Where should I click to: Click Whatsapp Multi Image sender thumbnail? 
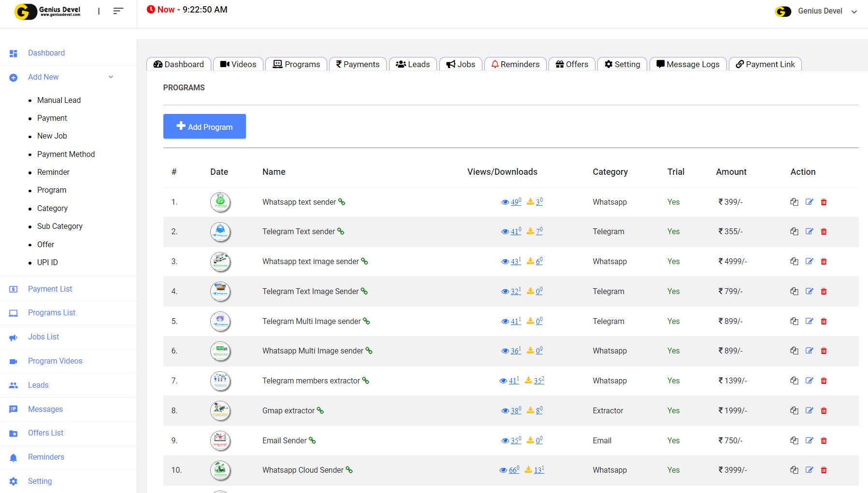point(220,351)
